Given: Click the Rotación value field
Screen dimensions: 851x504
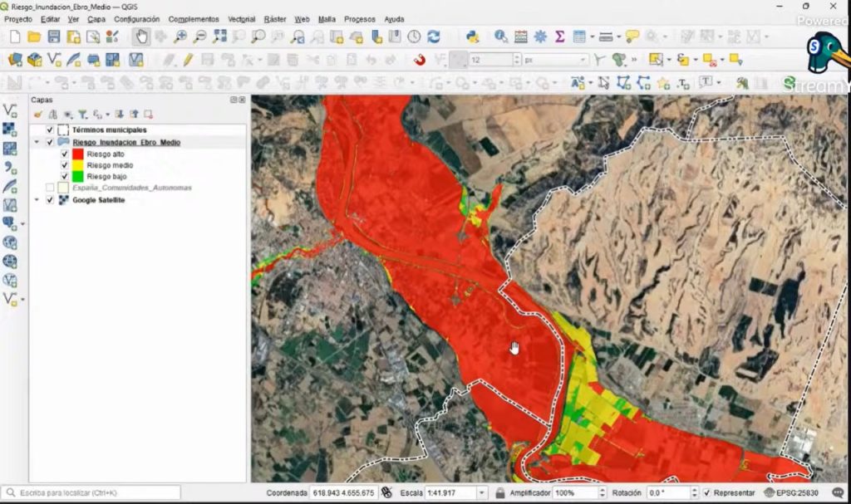Looking at the screenshot, I should (669, 492).
